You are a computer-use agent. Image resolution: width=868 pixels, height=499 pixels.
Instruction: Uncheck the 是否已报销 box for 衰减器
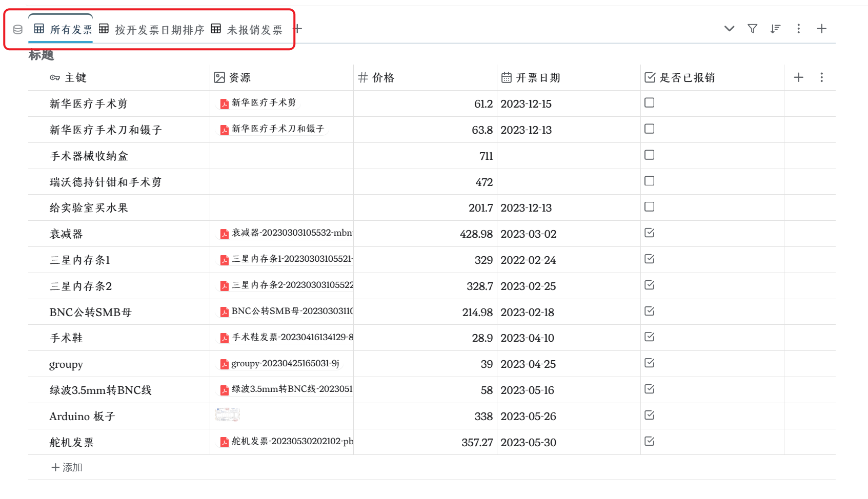pos(650,233)
